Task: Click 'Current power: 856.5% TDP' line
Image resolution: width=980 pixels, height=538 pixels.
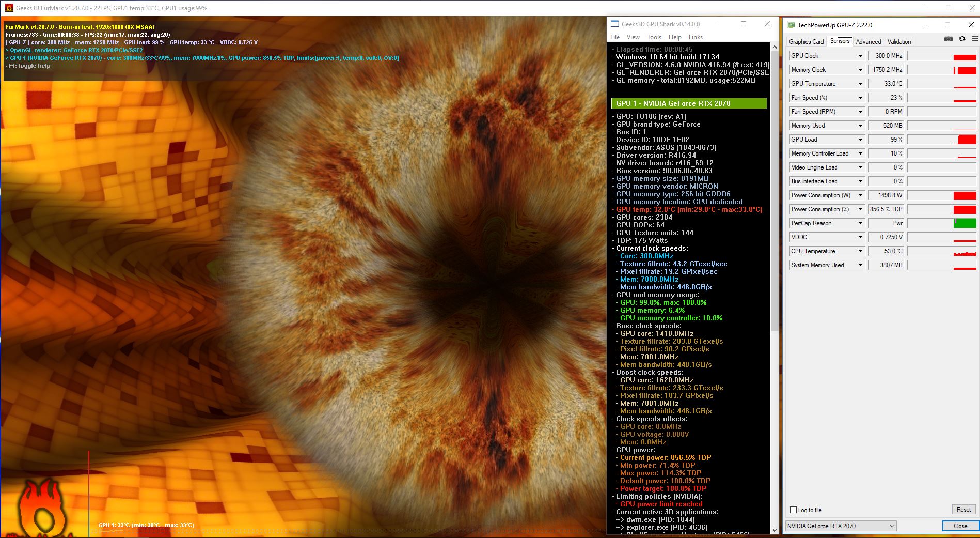Action: tap(663, 457)
